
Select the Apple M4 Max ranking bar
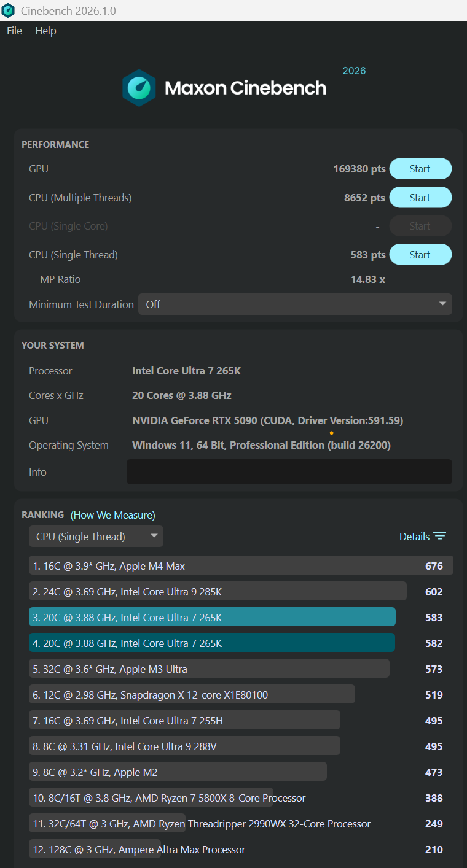(240, 566)
